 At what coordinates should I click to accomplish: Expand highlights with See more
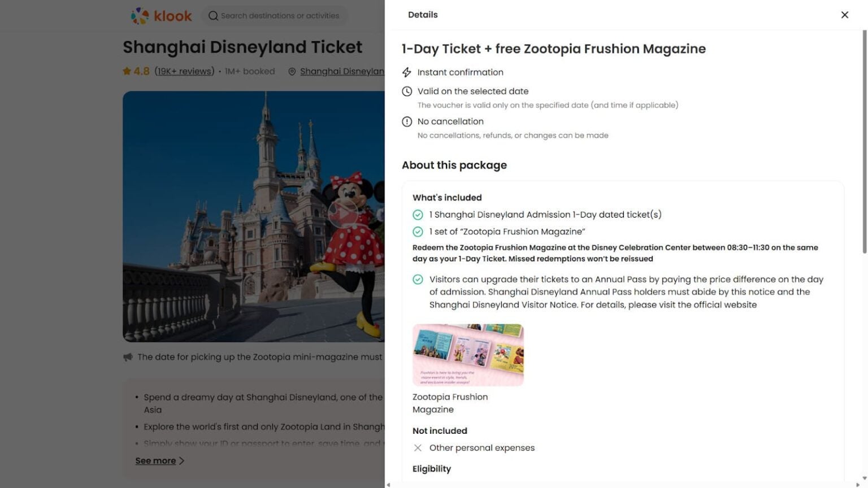155,461
